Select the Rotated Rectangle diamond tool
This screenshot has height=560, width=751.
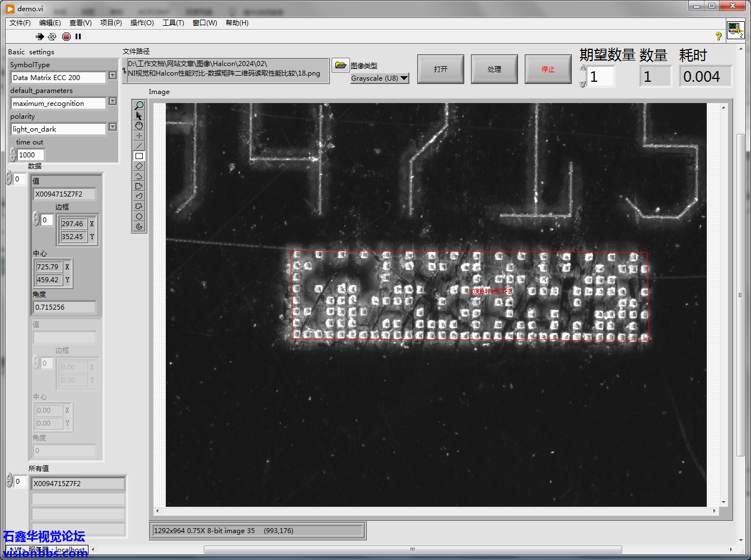coord(139,166)
